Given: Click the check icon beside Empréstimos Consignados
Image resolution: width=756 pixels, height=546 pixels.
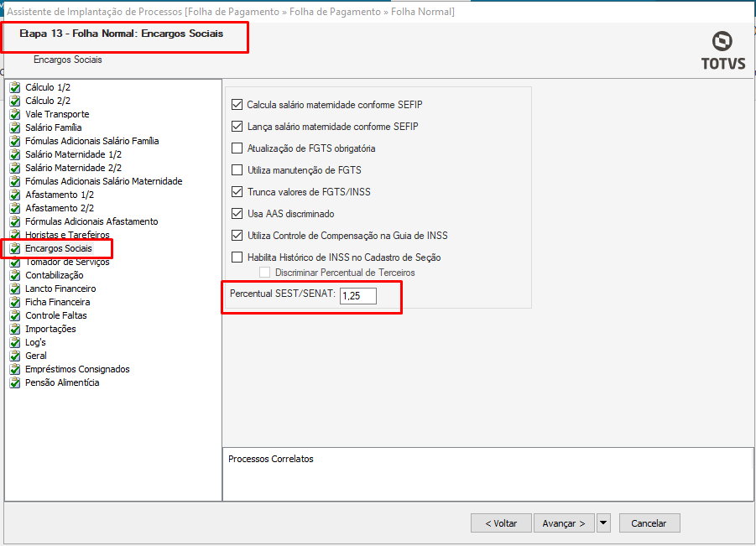Looking at the screenshot, I should point(15,369).
